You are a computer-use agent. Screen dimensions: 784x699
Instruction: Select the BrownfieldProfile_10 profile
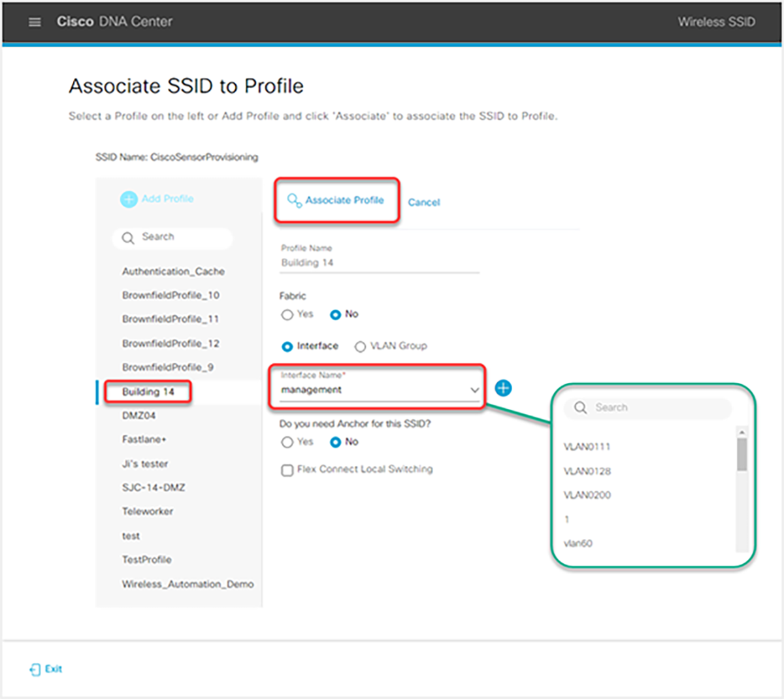tap(171, 295)
